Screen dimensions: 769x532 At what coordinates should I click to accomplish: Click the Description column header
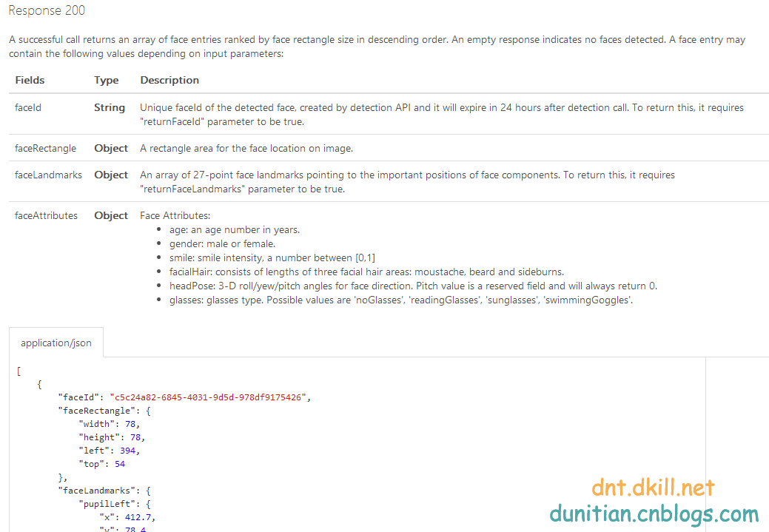(x=169, y=80)
